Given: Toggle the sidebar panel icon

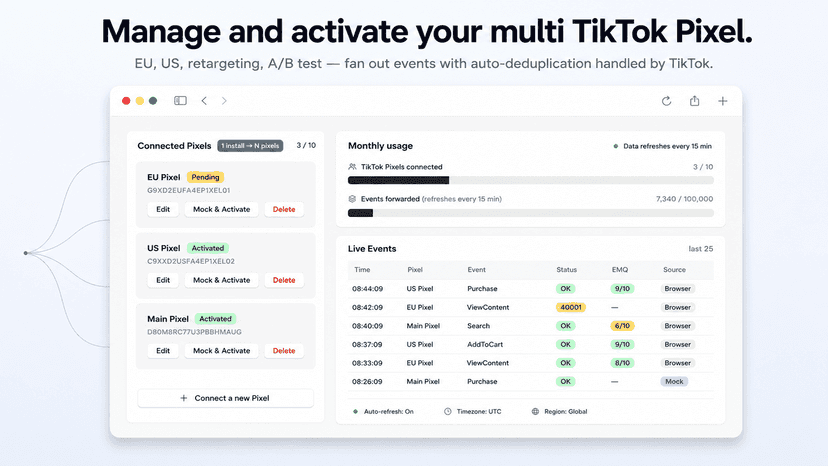Looking at the screenshot, I should point(180,100).
